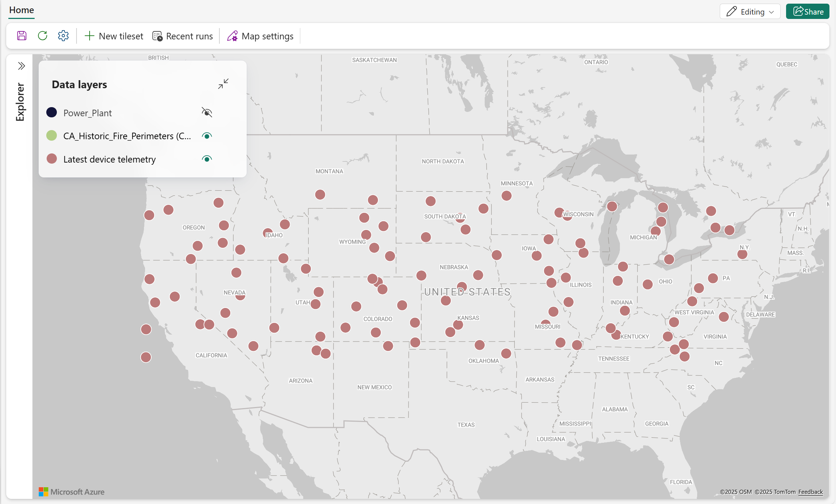Open the Feedback link
836x504 pixels.
click(x=810, y=492)
